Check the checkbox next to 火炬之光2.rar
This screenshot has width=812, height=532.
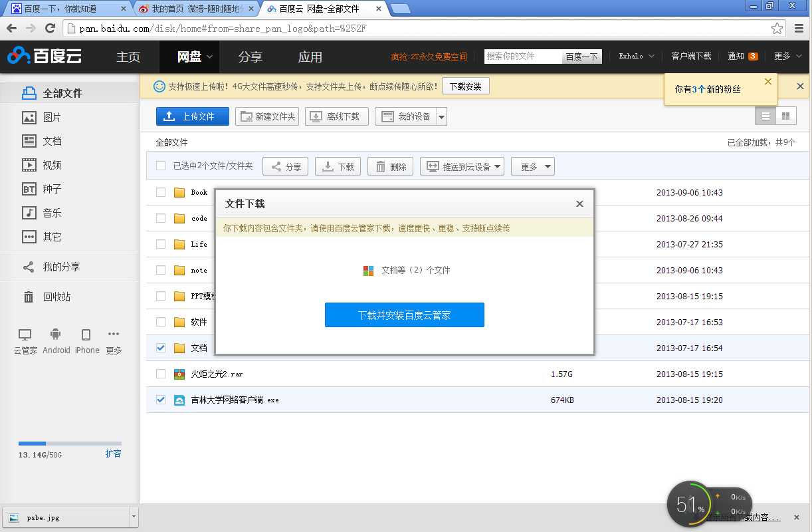click(160, 374)
